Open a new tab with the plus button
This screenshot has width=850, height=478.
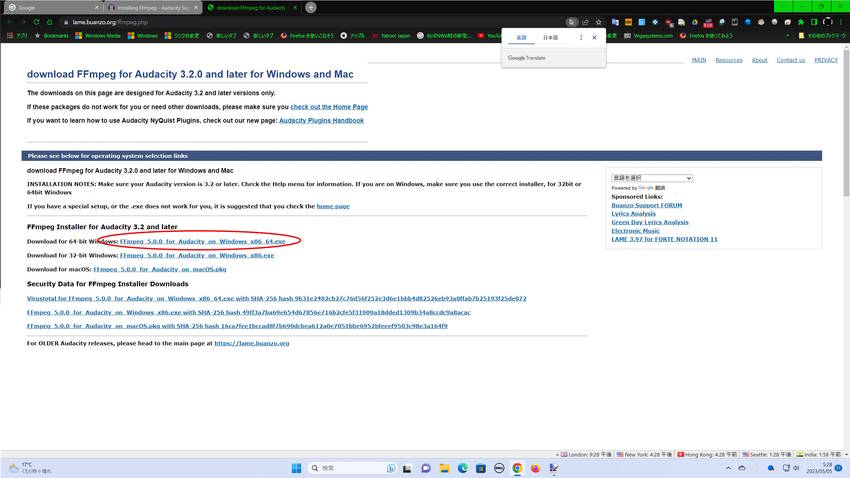pyautogui.click(x=311, y=8)
